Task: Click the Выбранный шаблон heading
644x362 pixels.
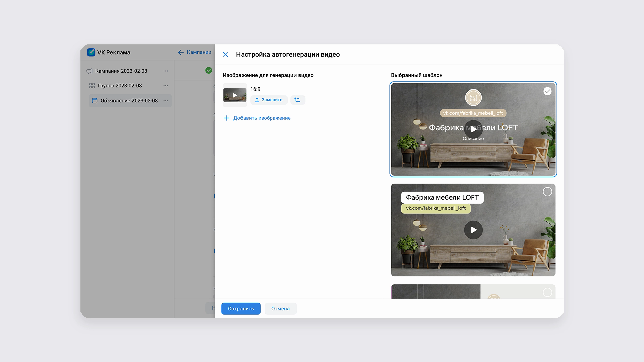Action: click(417, 75)
